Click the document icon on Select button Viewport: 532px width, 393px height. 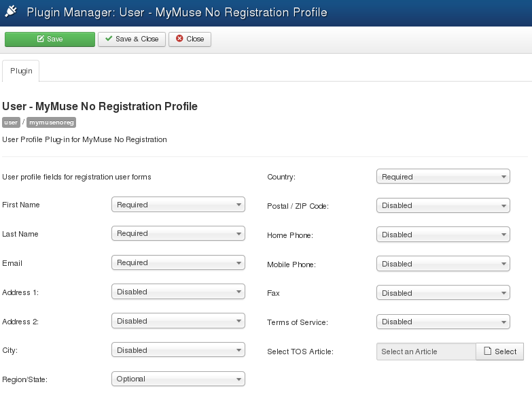487,352
